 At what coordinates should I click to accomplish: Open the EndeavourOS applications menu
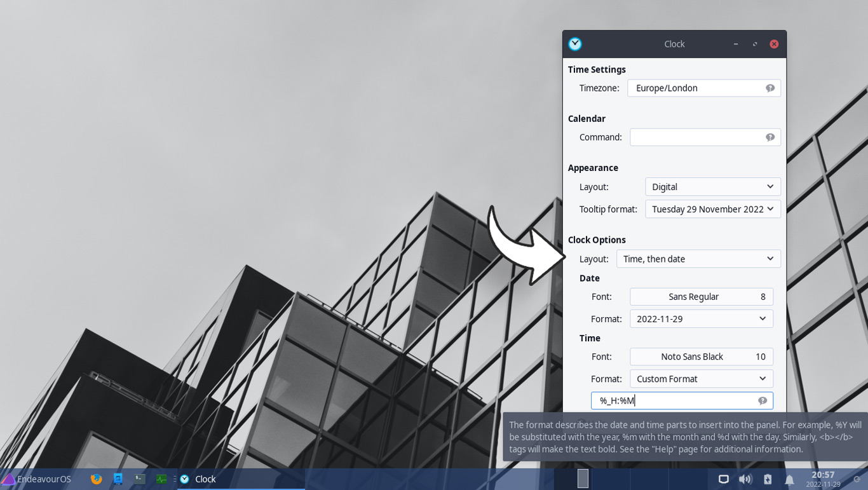[36, 479]
